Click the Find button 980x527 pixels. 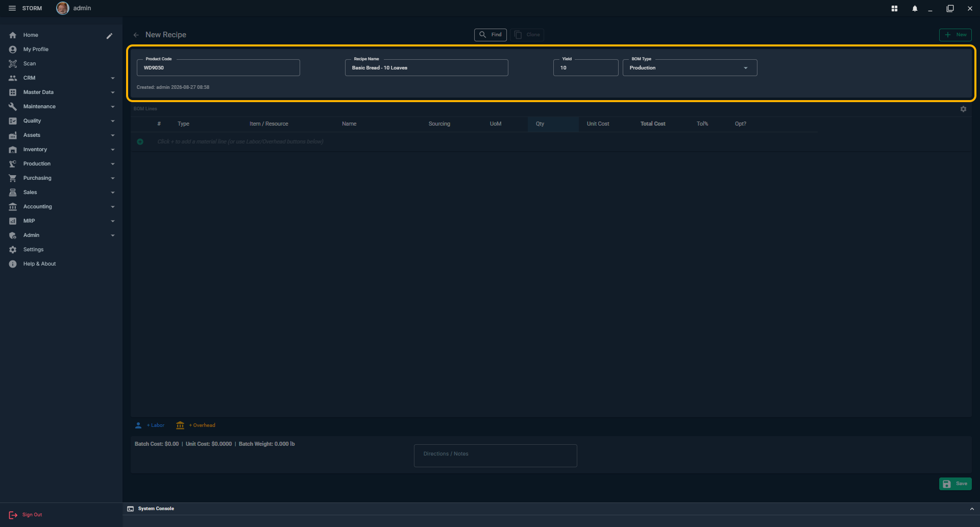click(491, 35)
